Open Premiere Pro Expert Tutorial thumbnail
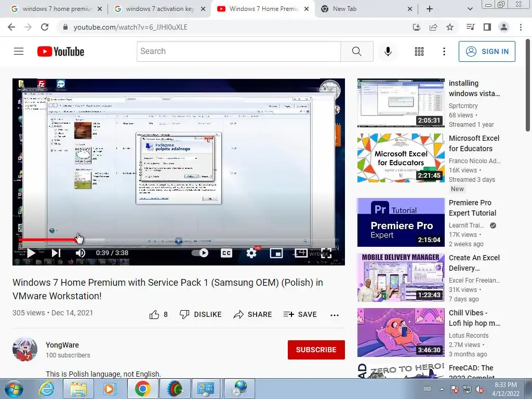Image resolution: width=532 pixels, height=399 pixels. (401, 222)
